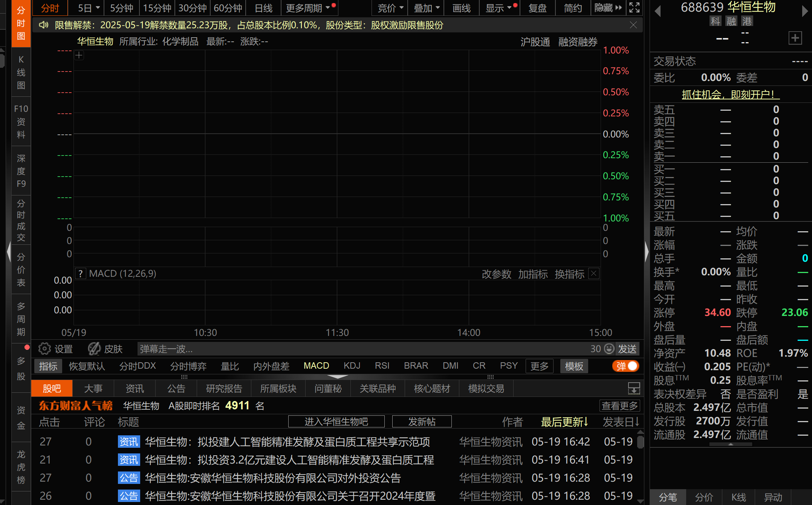812x505 pixels.
Task: Click the 科 board tag icon
Action: tap(715, 21)
